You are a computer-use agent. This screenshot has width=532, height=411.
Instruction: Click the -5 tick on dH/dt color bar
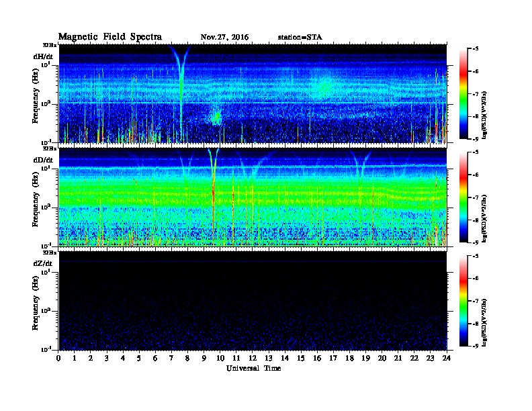(475, 49)
